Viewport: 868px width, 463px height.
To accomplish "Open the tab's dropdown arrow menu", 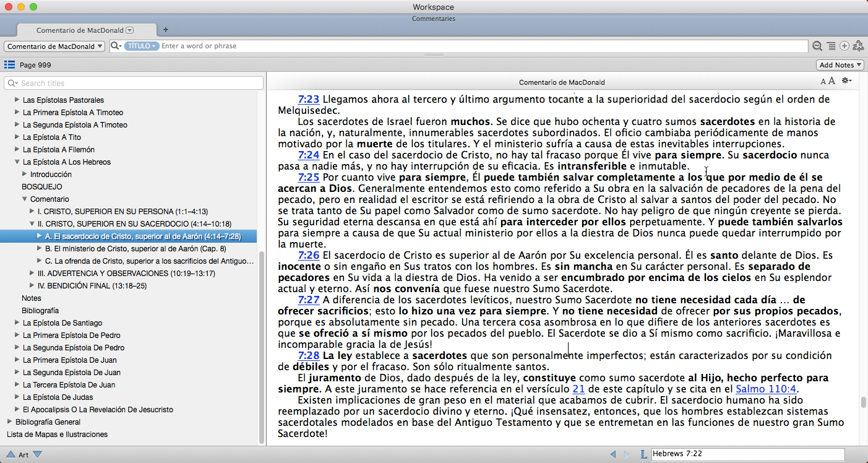I will [129, 30].
